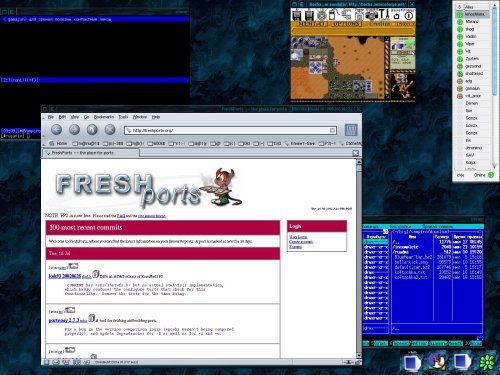Click the browser Reload button

pos(92,130)
